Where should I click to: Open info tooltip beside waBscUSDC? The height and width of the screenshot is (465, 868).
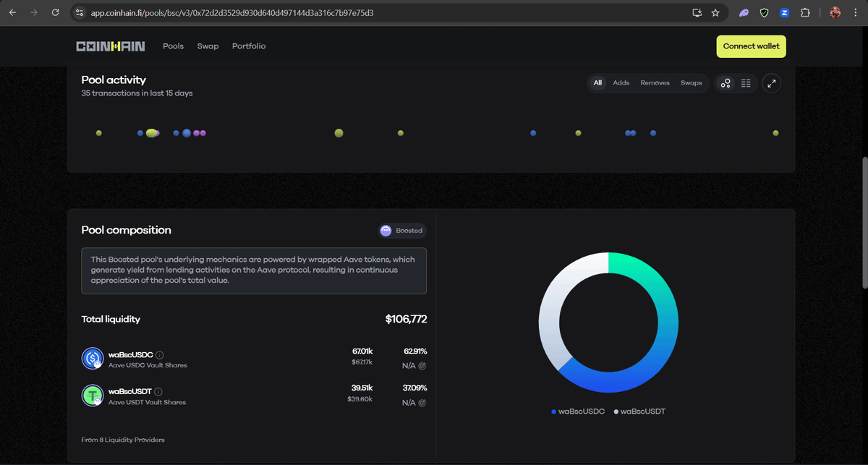pyautogui.click(x=159, y=354)
